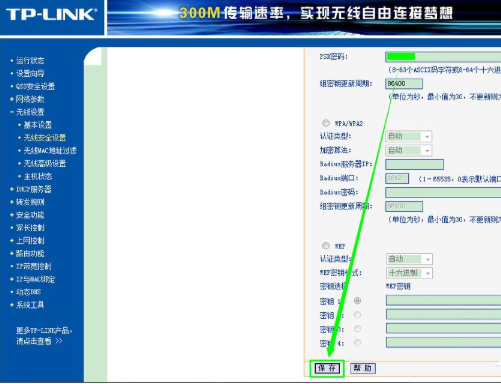The height and width of the screenshot is (384, 501).
Task: Collapse the 无线设置 menu
Action: [30, 112]
